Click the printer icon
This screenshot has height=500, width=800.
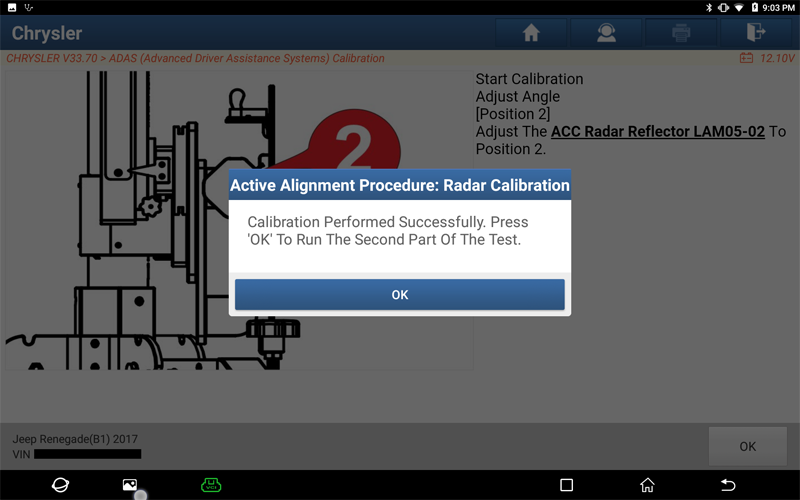point(681,33)
